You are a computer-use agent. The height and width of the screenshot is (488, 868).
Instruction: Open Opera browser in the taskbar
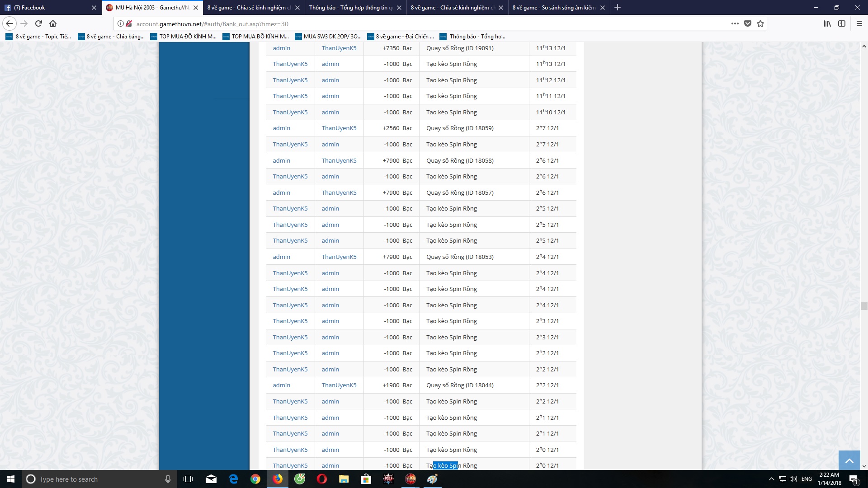tap(322, 479)
